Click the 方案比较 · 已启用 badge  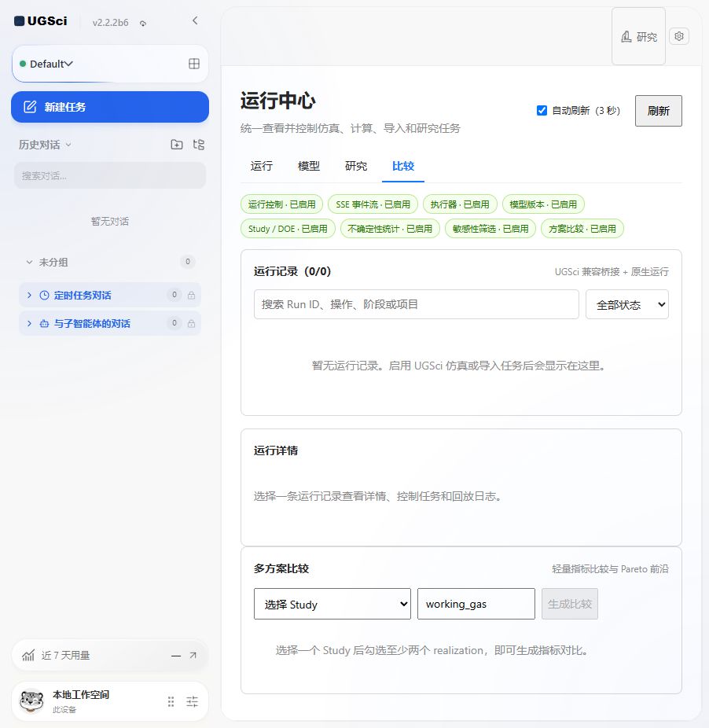tap(582, 229)
